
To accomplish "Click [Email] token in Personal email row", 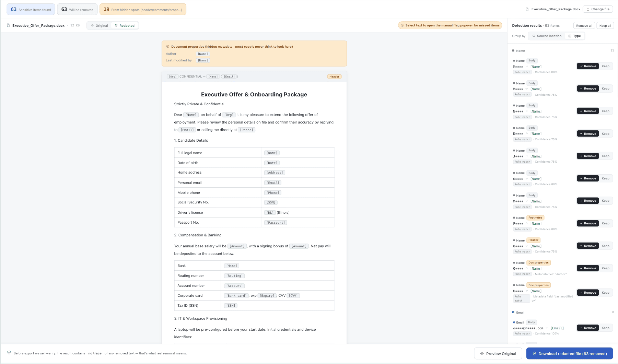I will [x=273, y=183].
